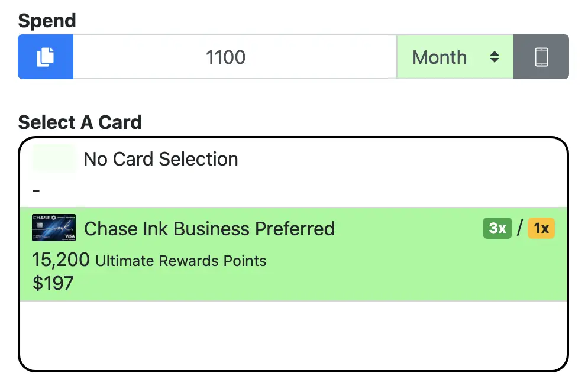
Task: Click the dash under No Card Selection
Action: (x=36, y=191)
